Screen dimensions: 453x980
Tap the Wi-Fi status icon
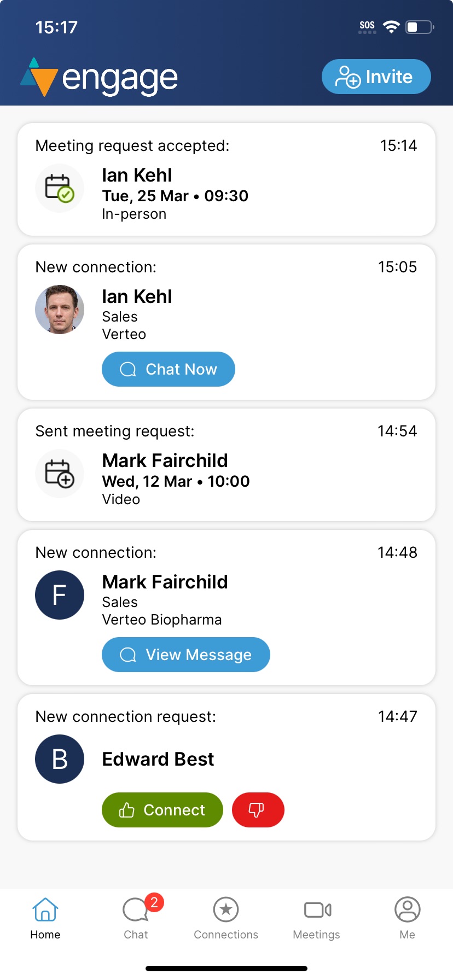click(391, 27)
